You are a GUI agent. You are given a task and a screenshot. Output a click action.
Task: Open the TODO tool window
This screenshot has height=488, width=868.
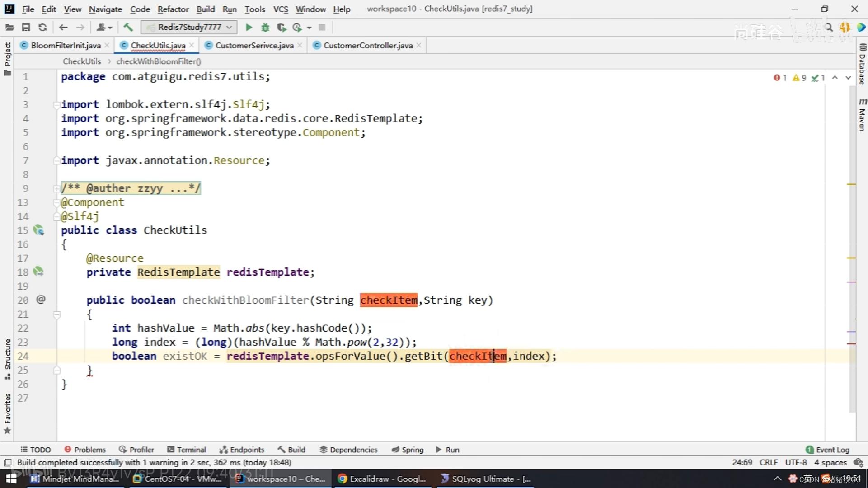pyautogui.click(x=36, y=450)
